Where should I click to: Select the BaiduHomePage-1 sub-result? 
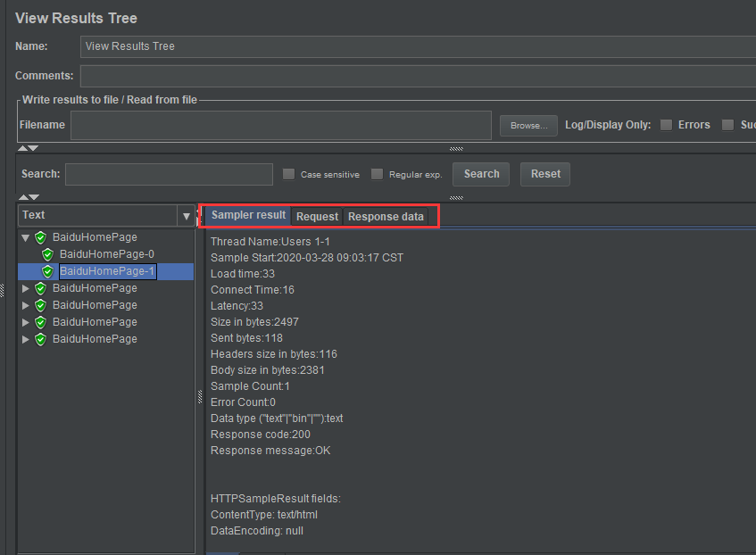point(107,271)
